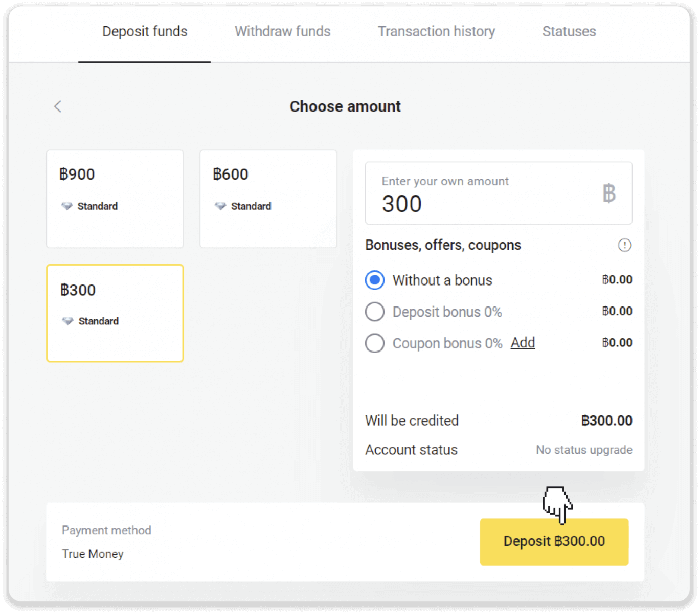Select the ฿300 Standard amount card
Image resolution: width=700 pixels, height=614 pixels.
tap(115, 313)
